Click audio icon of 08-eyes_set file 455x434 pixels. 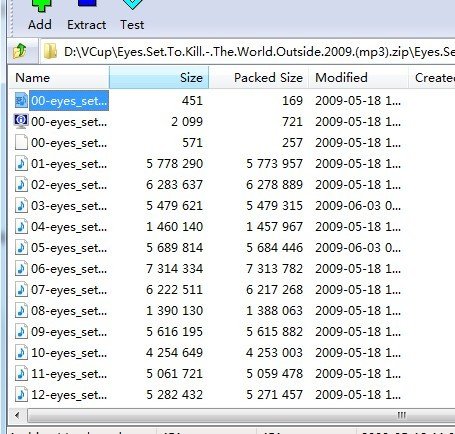[21, 311]
